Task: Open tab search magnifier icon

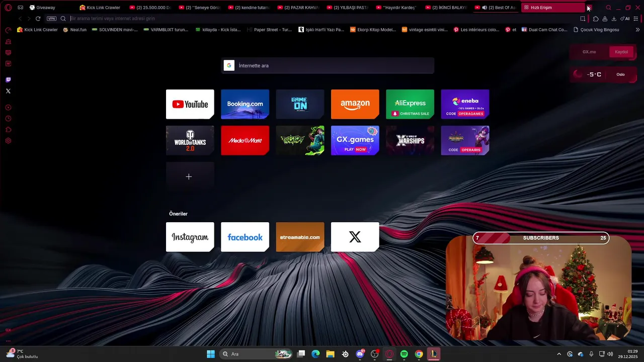Action: 608,8
